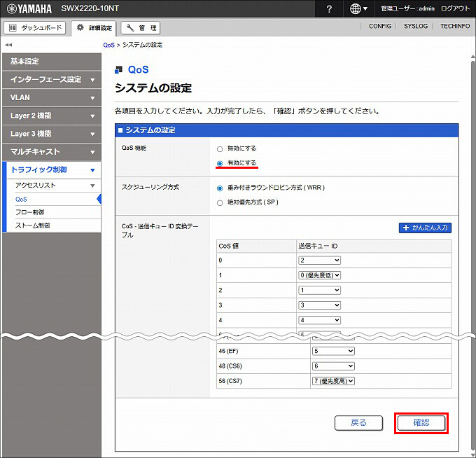Open queue ID dropdown for CoS 2

pos(319,291)
